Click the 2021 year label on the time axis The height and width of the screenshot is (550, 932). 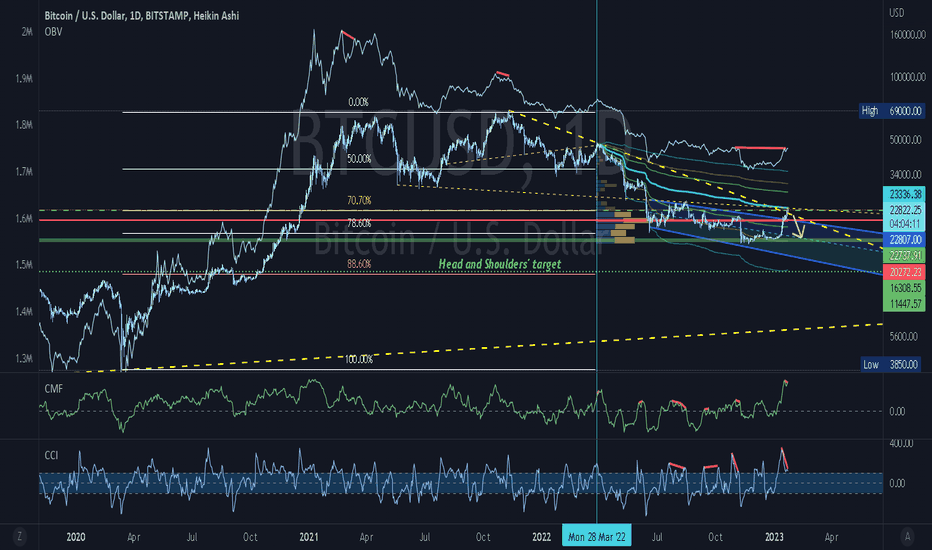coord(308,537)
